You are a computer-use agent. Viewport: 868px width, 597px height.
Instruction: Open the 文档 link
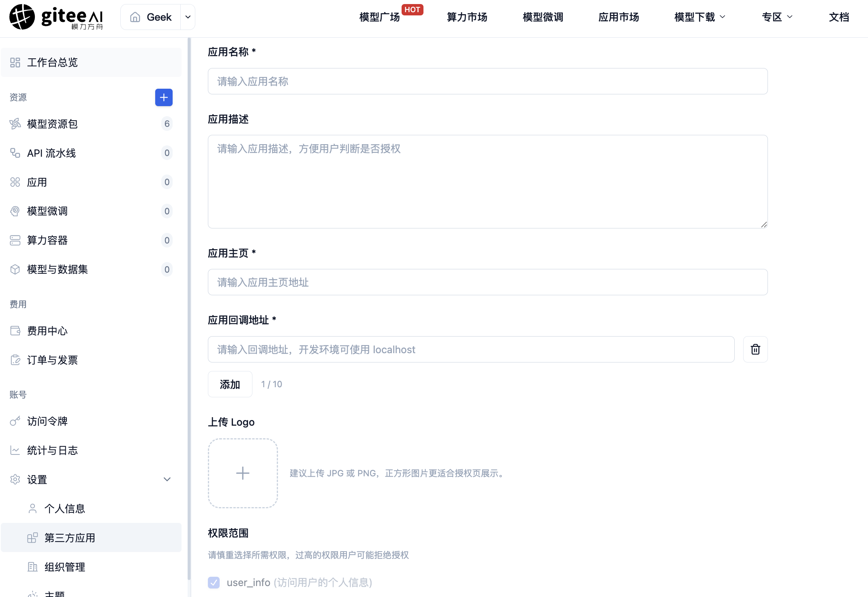pyautogui.click(x=839, y=17)
